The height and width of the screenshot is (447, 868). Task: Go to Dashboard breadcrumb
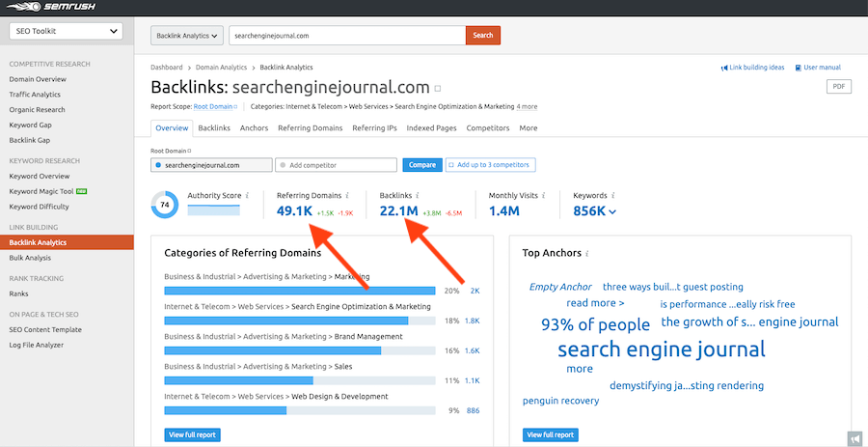tap(167, 68)
